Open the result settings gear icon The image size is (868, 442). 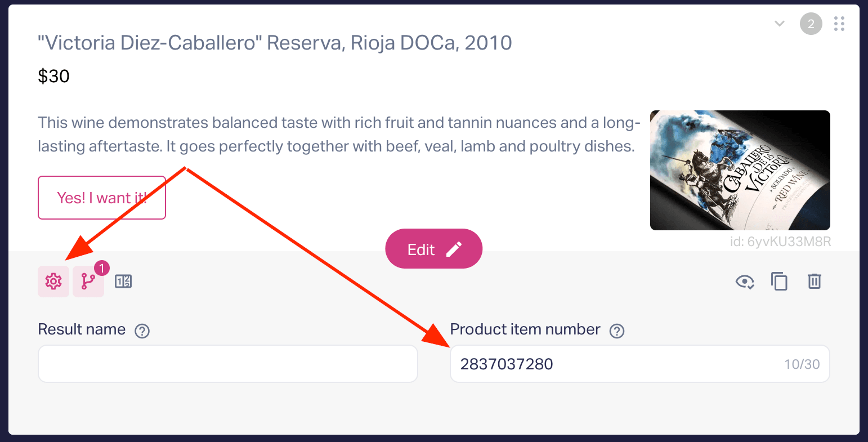[x=53, y=281]
